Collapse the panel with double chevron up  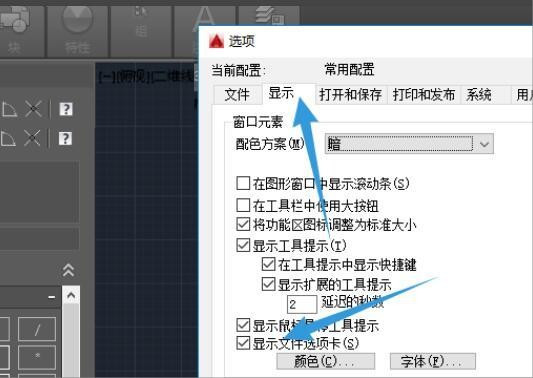click(x=68, y=271)
